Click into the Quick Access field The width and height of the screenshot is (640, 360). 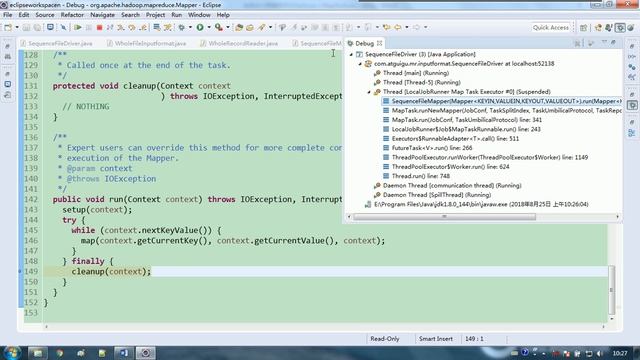pyautogui.click(x=551, y=27)
